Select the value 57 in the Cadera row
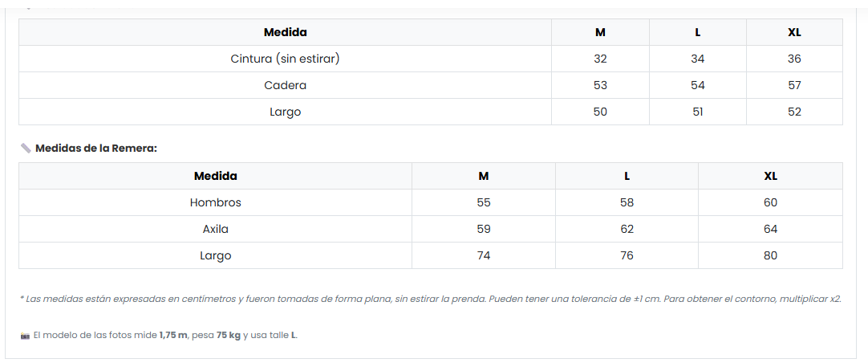The image size is (868, 363). point(794,85)
